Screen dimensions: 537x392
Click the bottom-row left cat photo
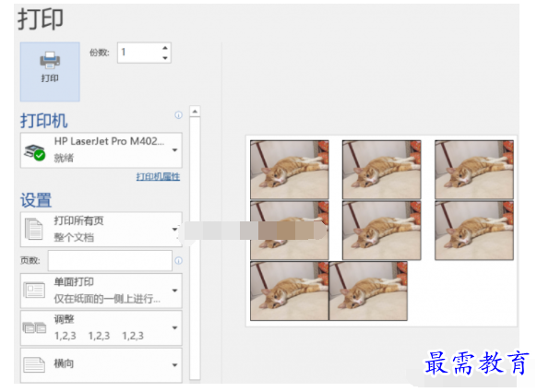pos(290,291)
